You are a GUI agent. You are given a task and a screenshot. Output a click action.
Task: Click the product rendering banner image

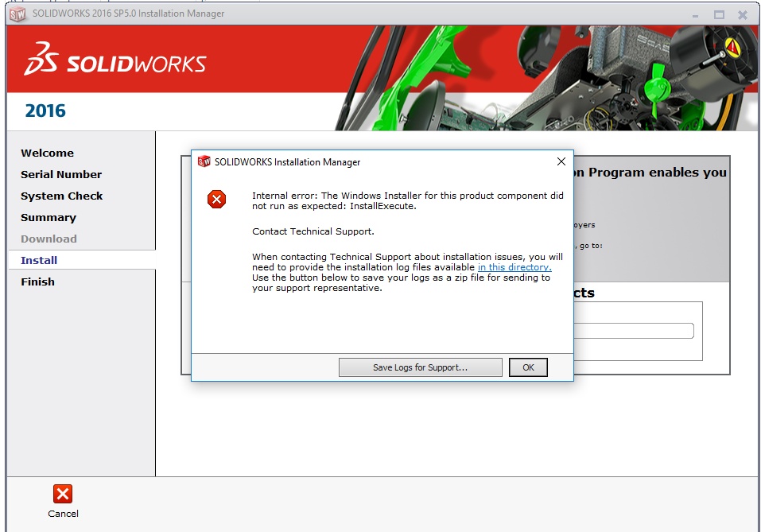point(546,78)
